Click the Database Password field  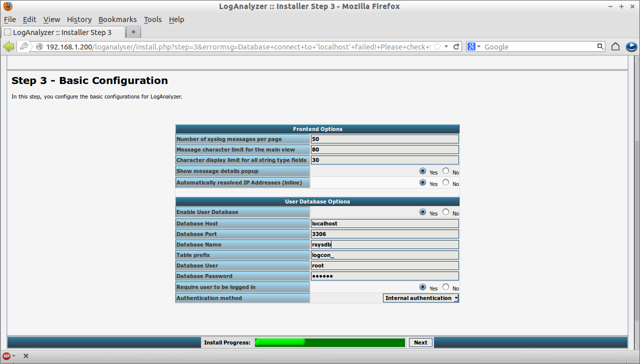point(384,276)
